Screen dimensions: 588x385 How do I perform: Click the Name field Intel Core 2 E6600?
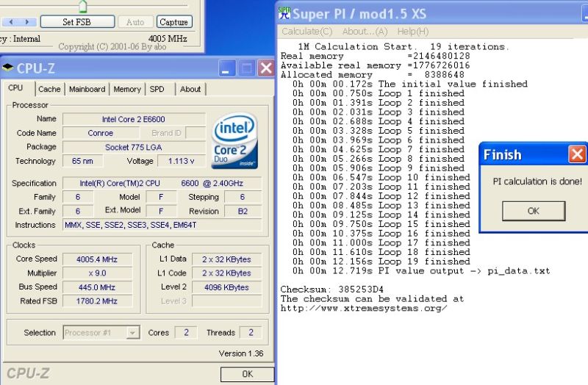coord(134,119)
